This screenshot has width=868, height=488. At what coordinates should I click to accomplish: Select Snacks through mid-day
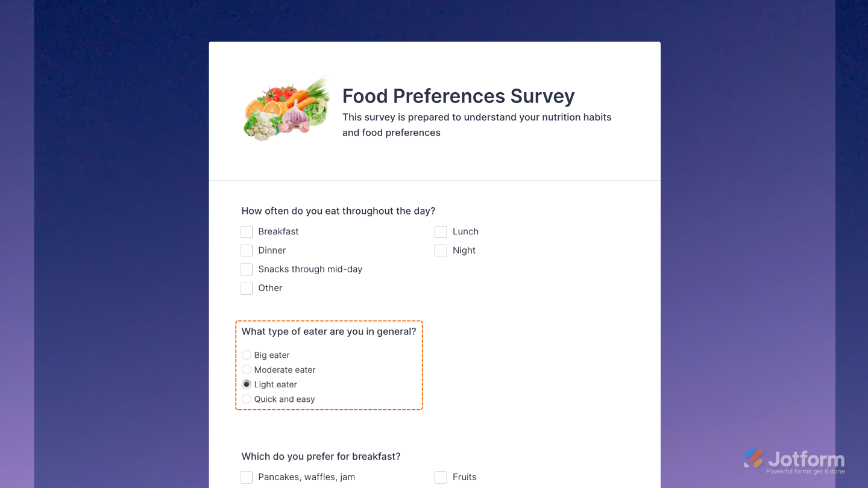[x=247, y=269]
